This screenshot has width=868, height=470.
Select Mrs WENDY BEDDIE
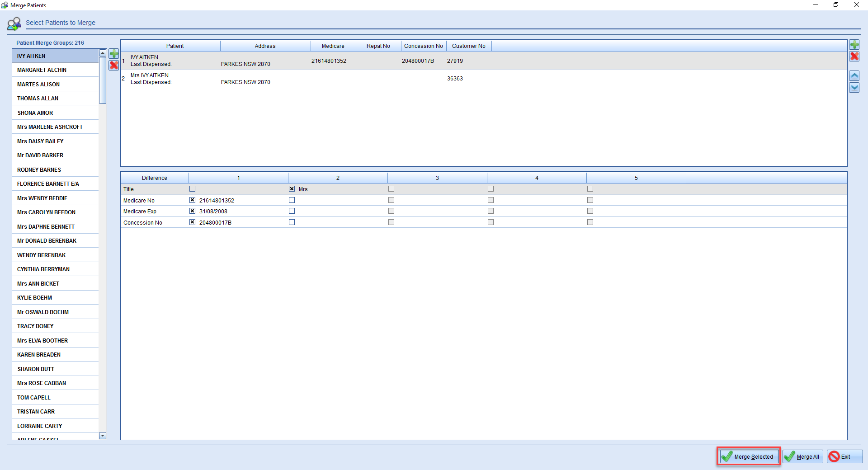point(55,198)
